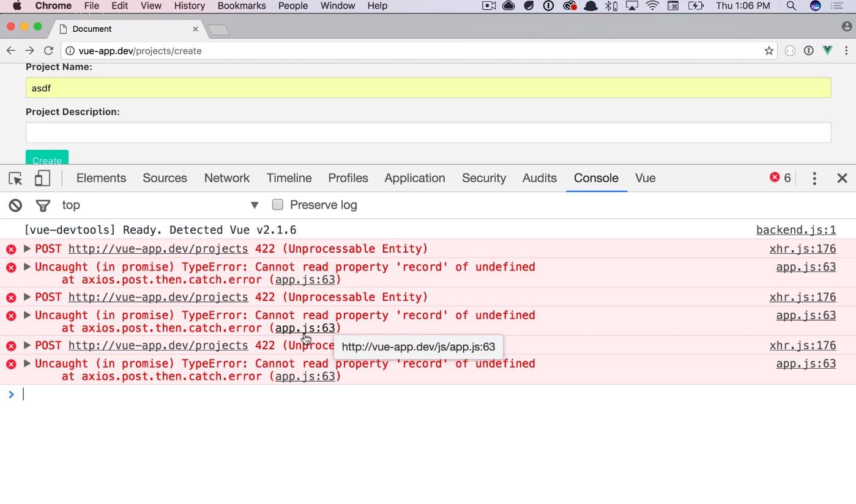Bookmark this page with the star icon
Viewport: 856px width, 504px height.
(769, 51)
